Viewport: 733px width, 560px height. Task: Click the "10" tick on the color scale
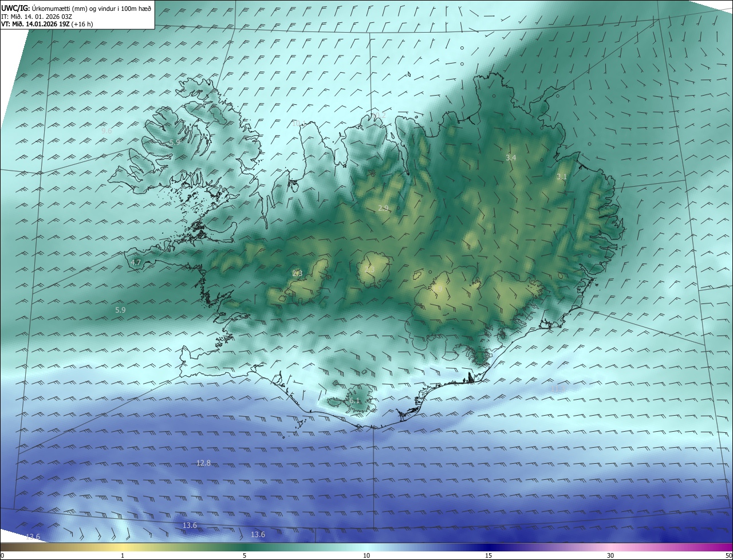366,555
